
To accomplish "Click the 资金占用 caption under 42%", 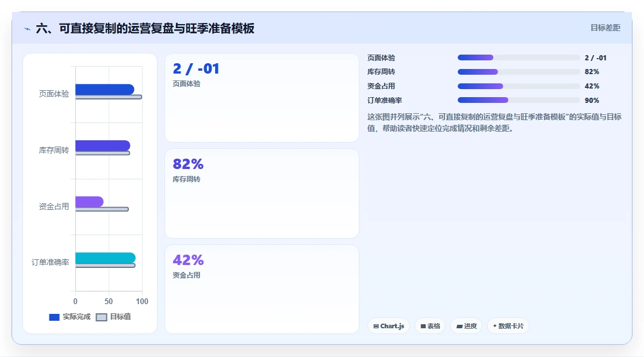I will click(x=186, y=275).
